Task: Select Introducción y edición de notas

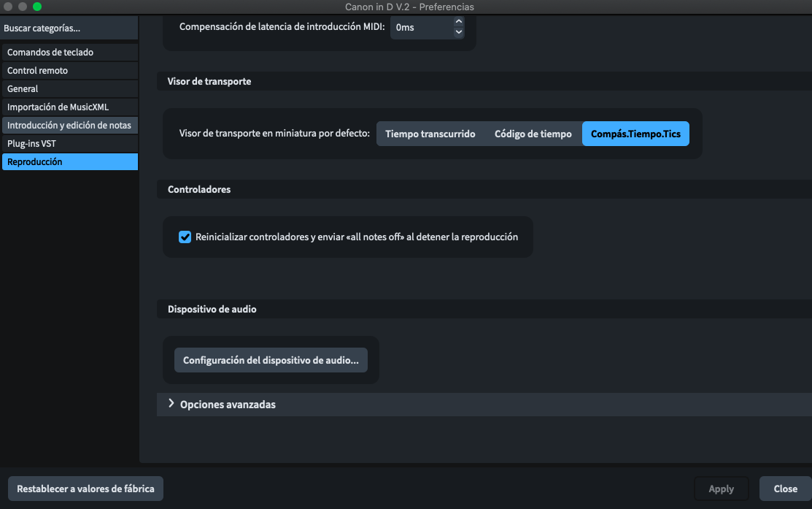Action: coord(69,126)
